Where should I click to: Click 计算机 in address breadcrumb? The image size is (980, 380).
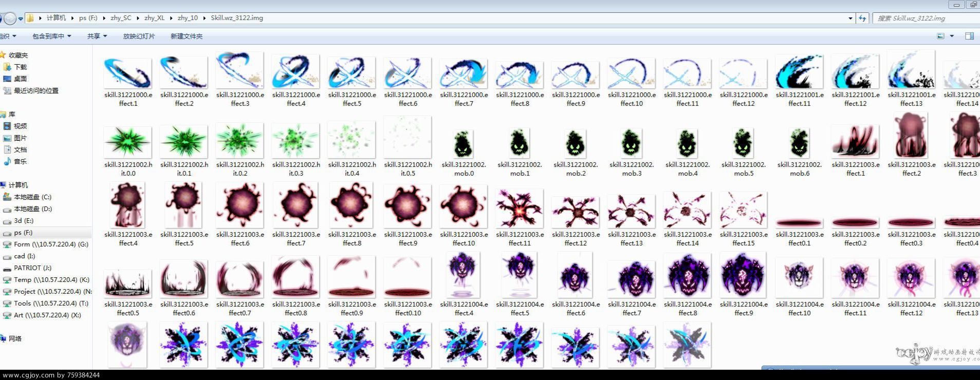point(56,18)
